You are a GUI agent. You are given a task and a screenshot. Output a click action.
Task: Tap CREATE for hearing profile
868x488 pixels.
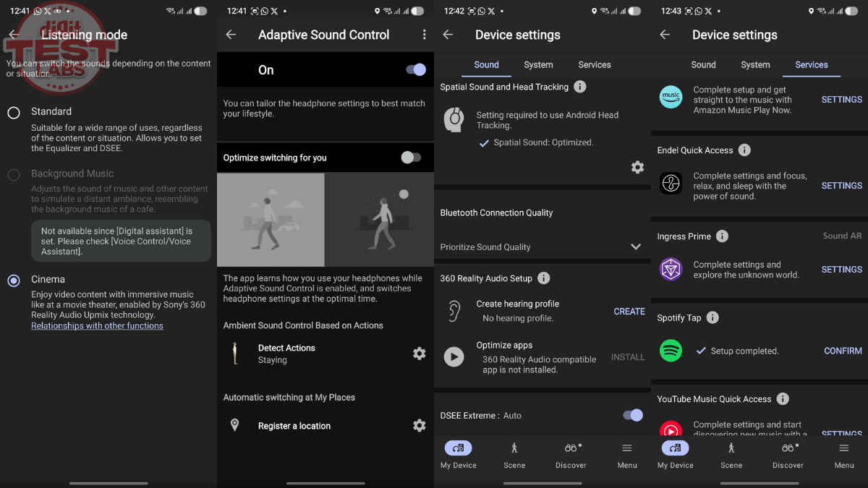click(629, 311)
